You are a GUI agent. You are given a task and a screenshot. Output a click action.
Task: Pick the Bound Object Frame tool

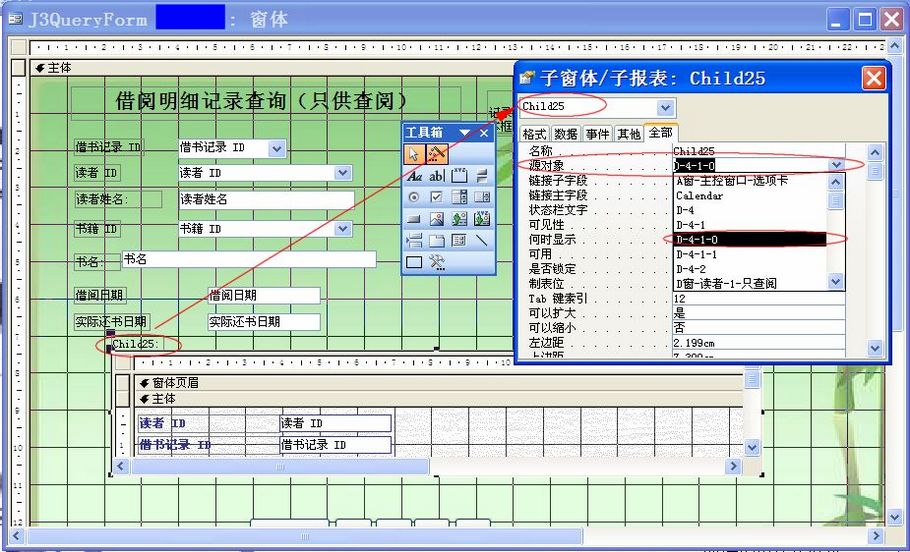click(x=482, y=219)
